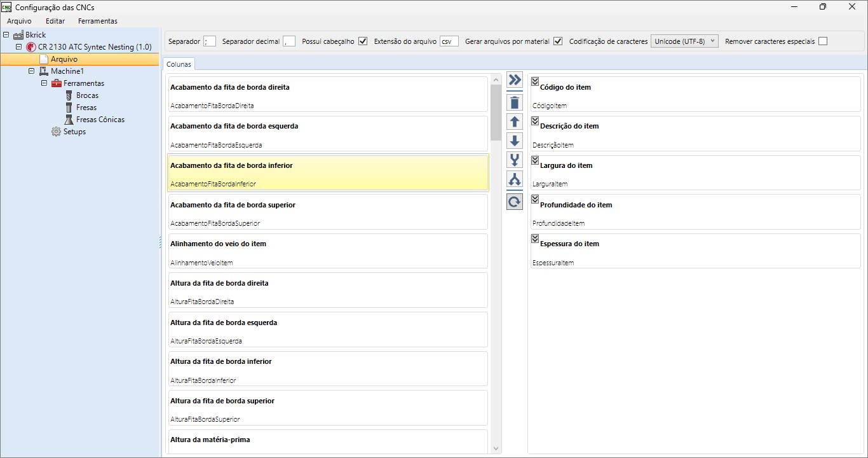This screenshot has height=458, width=868.
Task: Enable Remover caracteres especiais checkbox
Action: coord(823,41)
